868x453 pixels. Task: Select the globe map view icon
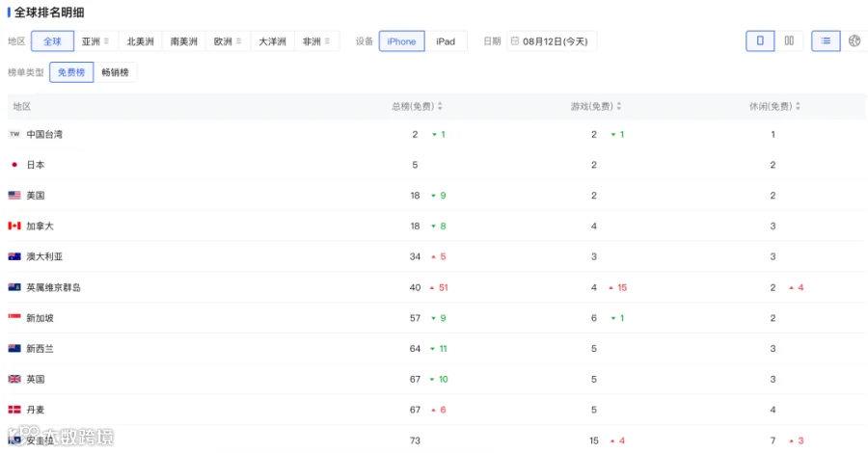pos(854,40)
